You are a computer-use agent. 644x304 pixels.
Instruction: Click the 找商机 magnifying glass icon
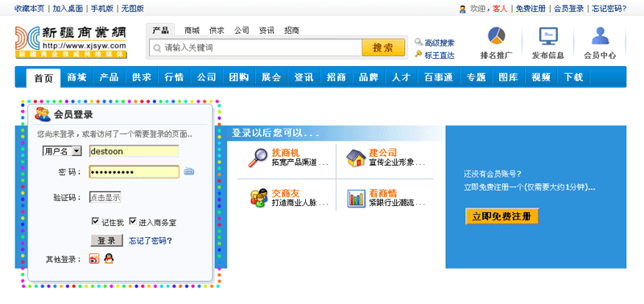pyautogui.click(x=258, y=158)
